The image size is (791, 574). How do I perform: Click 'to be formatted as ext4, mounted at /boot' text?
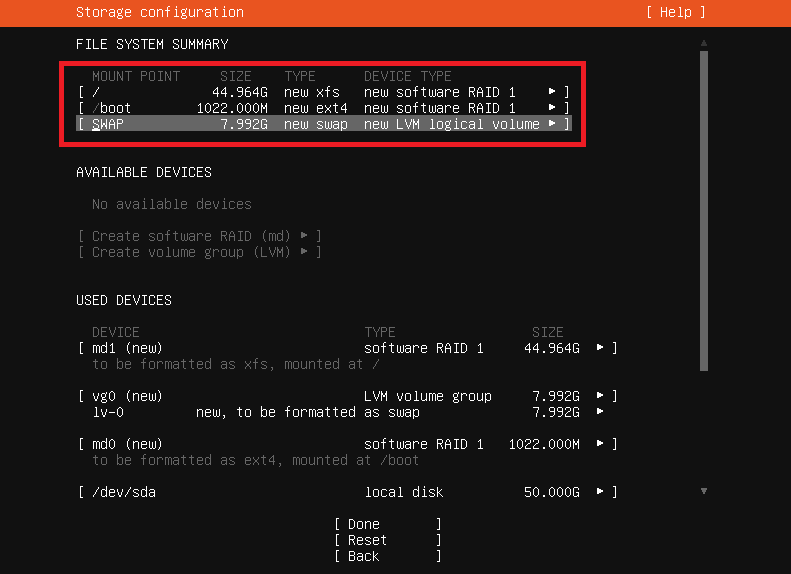255,460
